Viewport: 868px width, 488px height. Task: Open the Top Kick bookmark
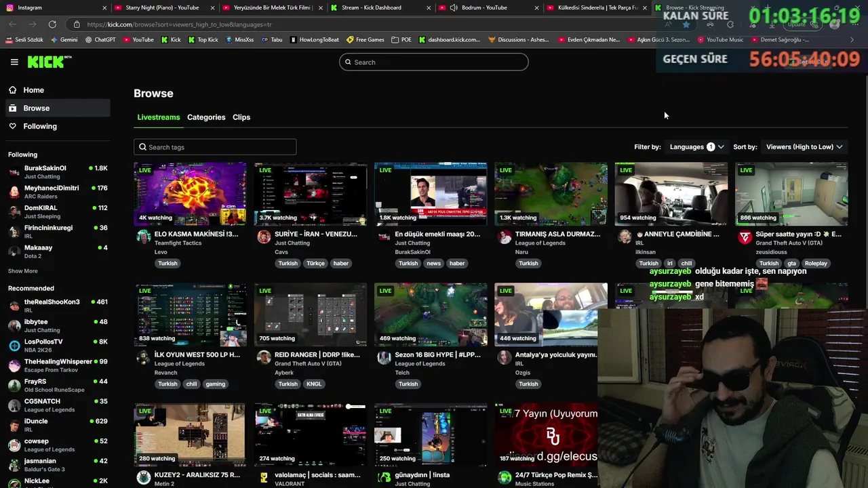(x=203, y=39)
